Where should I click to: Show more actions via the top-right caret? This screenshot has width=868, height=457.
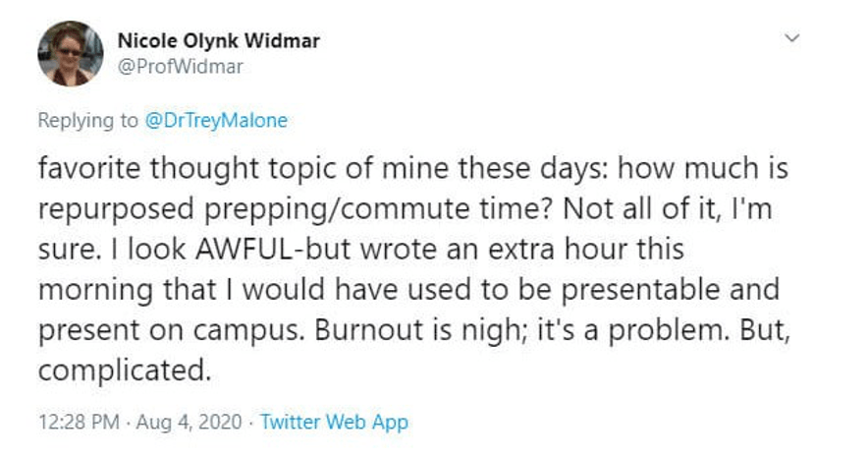792,38
